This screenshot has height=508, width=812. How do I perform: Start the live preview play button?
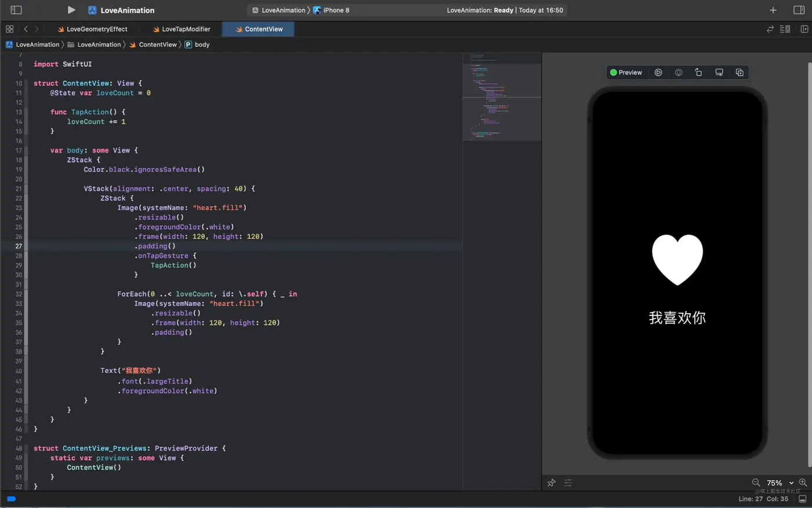click(658, 72)
